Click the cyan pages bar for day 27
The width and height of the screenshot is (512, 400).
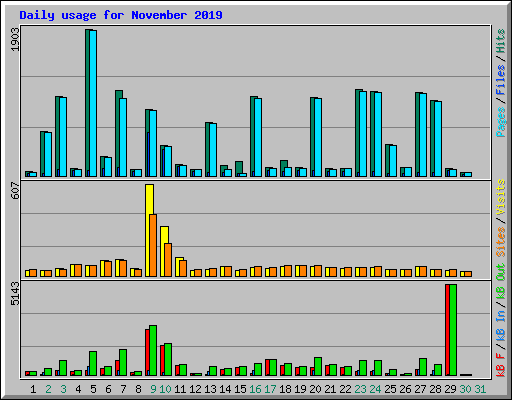point(423,135)
